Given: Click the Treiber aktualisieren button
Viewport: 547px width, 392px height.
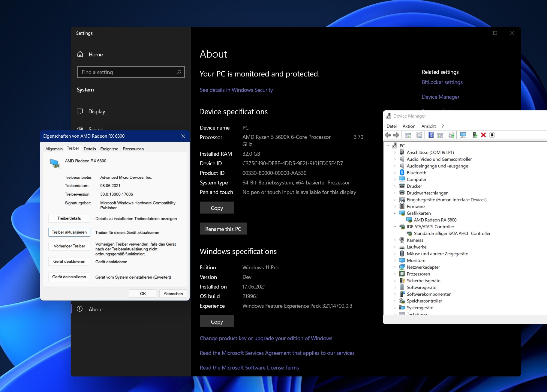Looking at the screenshot, I should point(69,232).
